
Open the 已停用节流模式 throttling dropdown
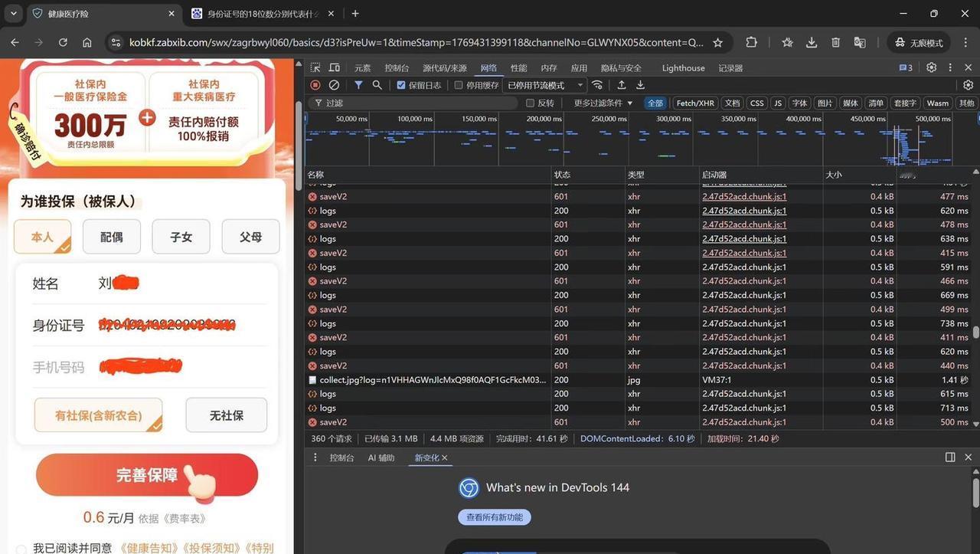tap(544, 85)
